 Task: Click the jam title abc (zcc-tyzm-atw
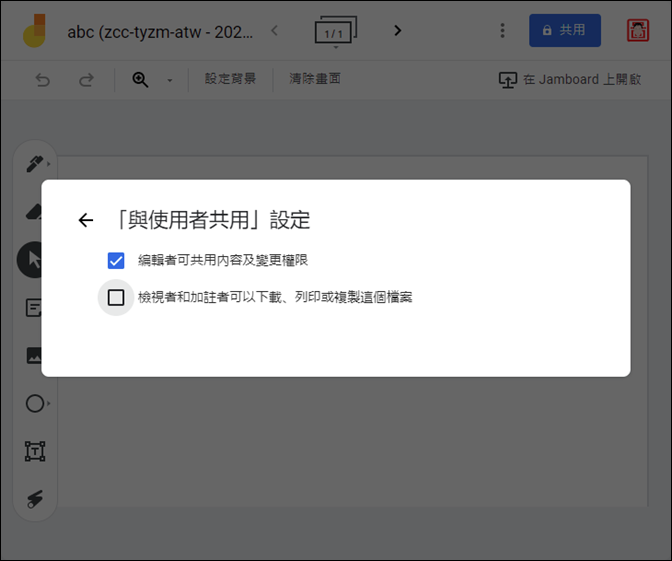pyautogui.click(x=160, y=32)
